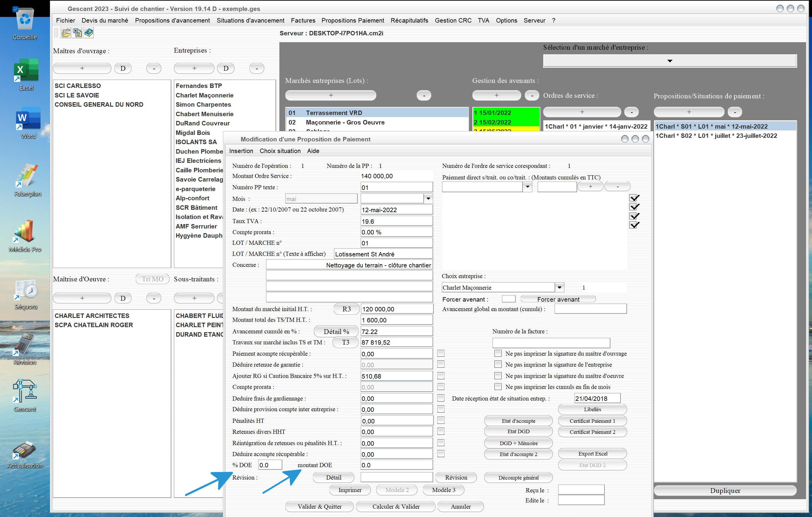Click the R3 button
The height and width of the screenshot is (517, 812).
coord(346,309)
